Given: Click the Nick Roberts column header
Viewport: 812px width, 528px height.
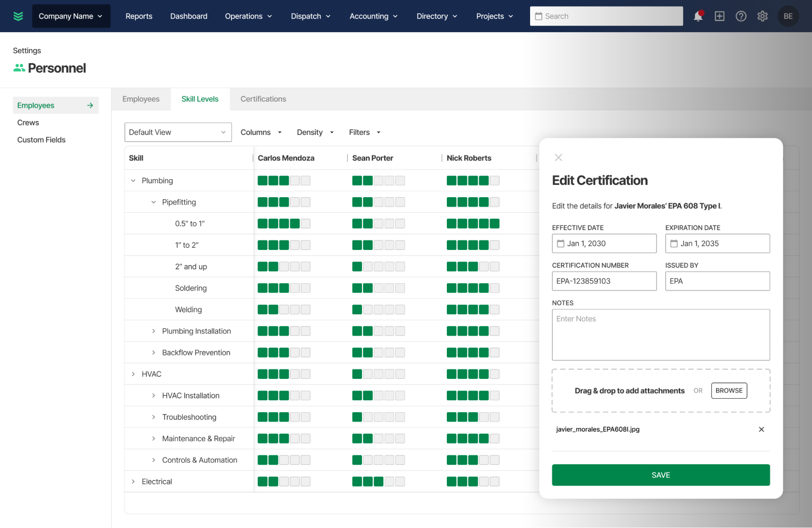Looking at the screenshot, I should (469, 158).
